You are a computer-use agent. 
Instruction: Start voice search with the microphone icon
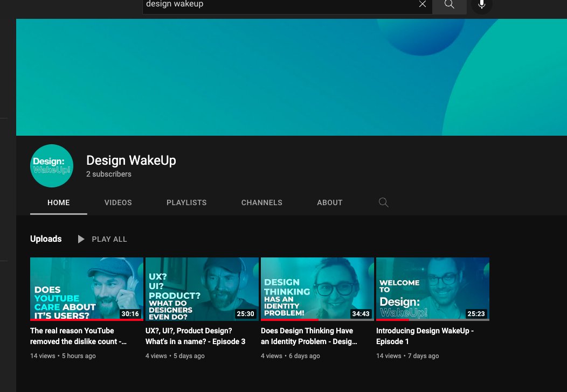click(x=482, y=5)
